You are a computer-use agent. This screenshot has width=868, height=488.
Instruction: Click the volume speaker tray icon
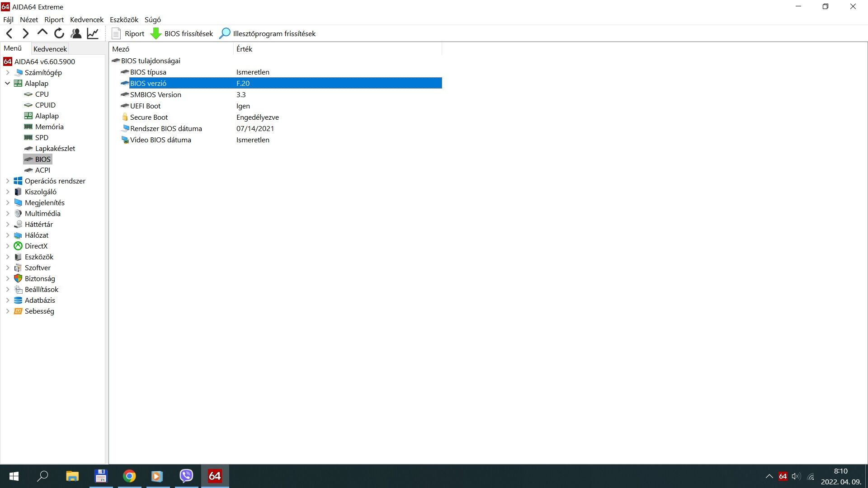coord(797,476)
